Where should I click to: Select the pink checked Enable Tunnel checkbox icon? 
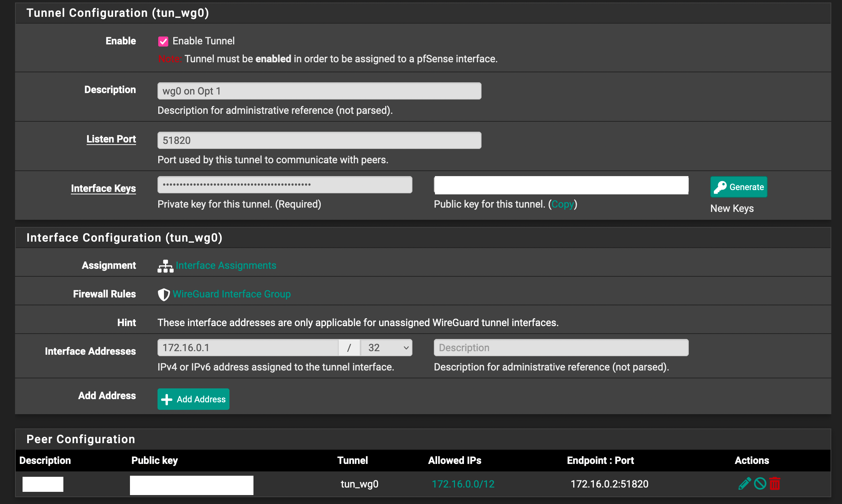tap(163, 41)
